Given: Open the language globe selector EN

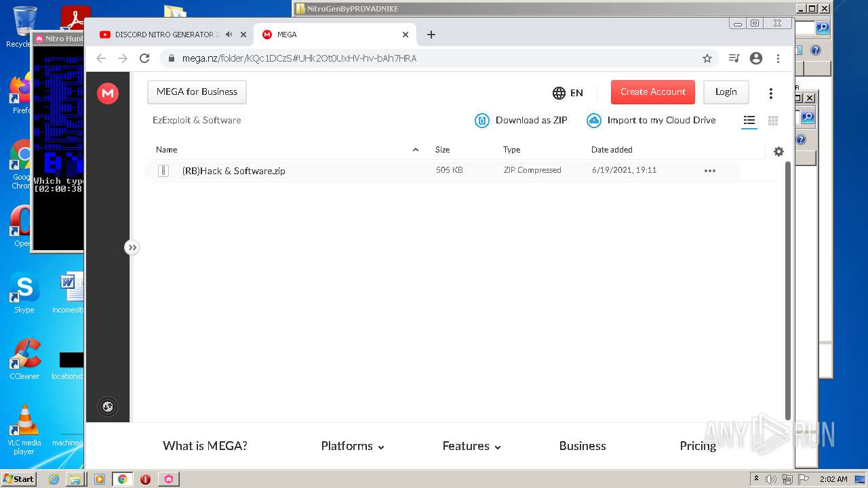Looking at the screenshot, I should coord(568,93).
